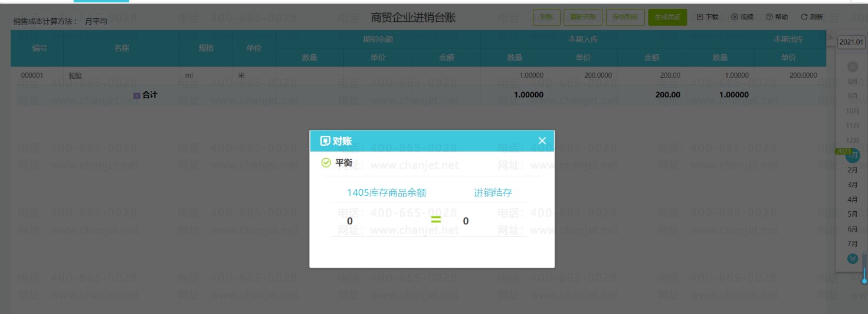Click the 本期入库 group header

(x=583, y=39)
